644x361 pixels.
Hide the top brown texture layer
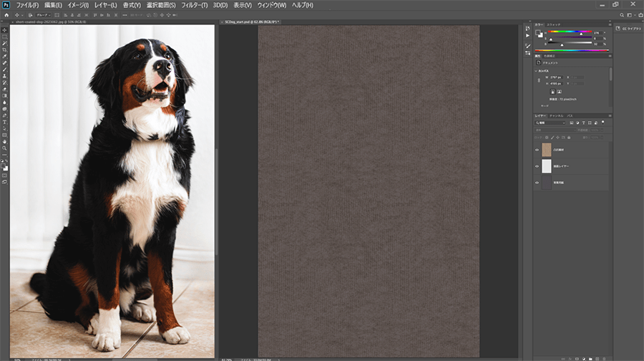point(537,150)
